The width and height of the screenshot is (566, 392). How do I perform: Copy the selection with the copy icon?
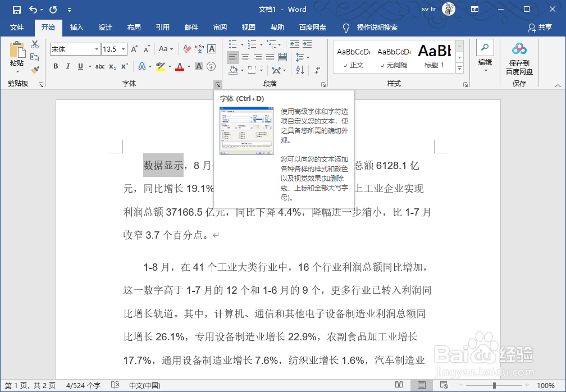35,57
